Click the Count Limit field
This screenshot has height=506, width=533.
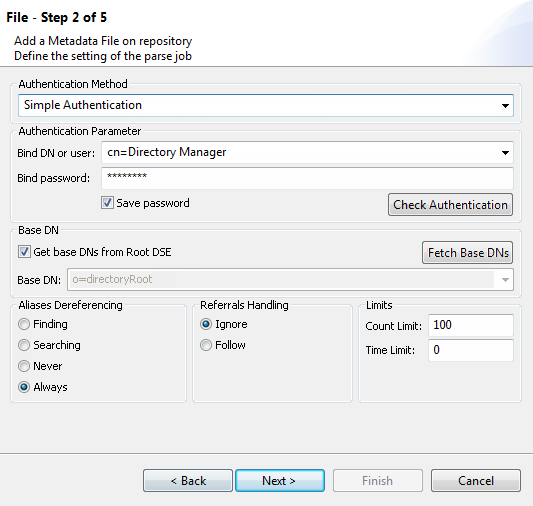[471, 325]
